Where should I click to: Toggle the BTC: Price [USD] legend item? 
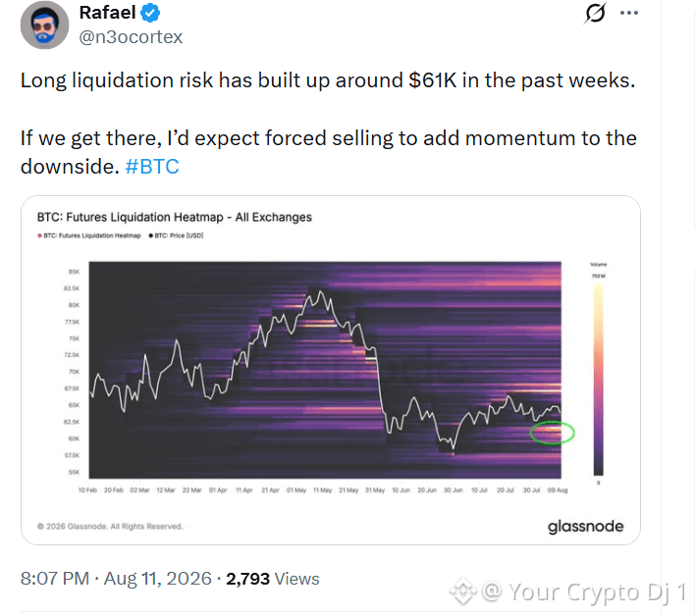[177, 235]
